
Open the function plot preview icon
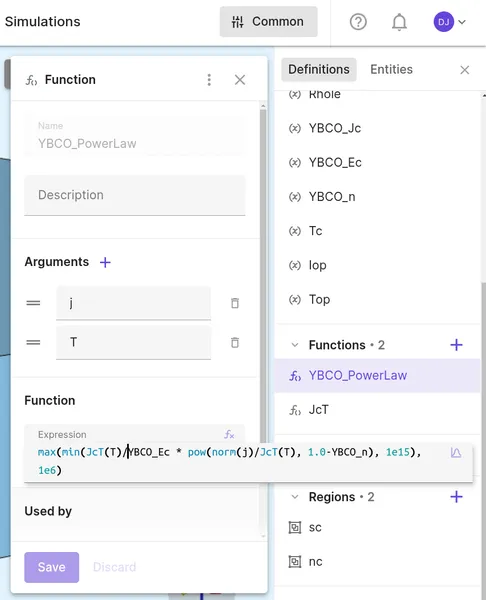pyautogui.click(x=456, y=453)
